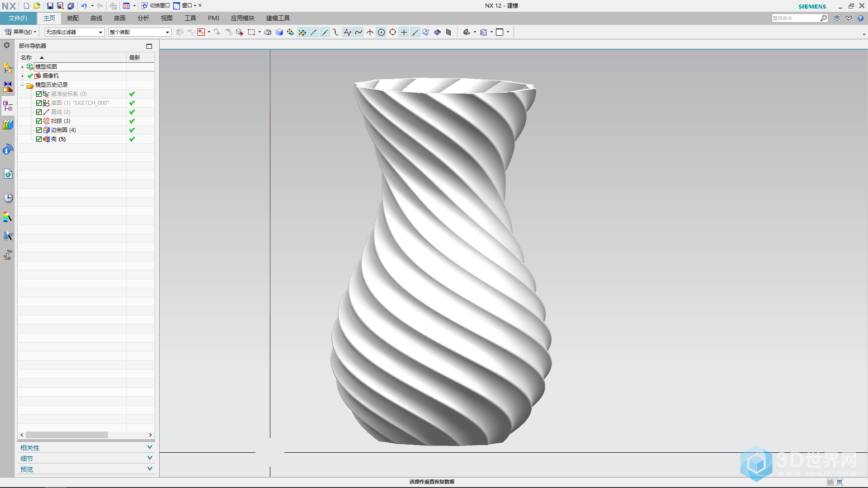Open the PMI tab
Image resolution: width=868 pixels, height=488 pixels.
pyautogui.click(x=213, y=18)
